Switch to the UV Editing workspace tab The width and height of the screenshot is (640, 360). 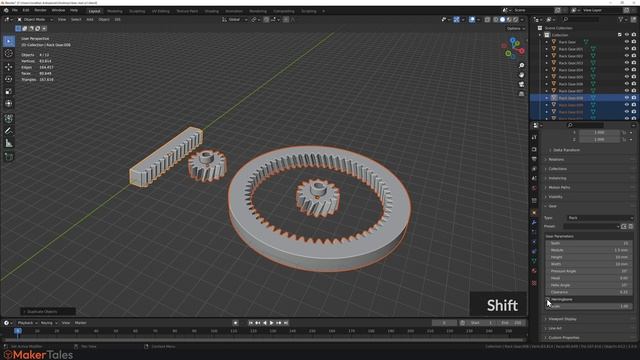160,11
